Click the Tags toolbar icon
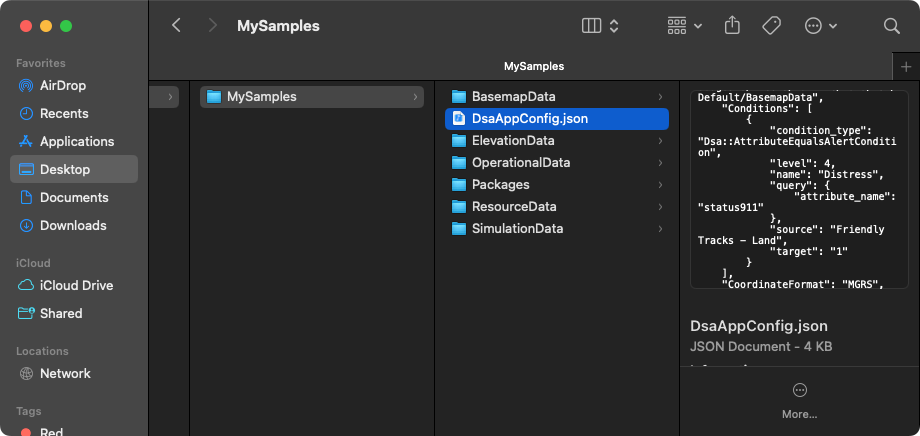The width and height of the screenshot is (920, 436). click(771, 26)
